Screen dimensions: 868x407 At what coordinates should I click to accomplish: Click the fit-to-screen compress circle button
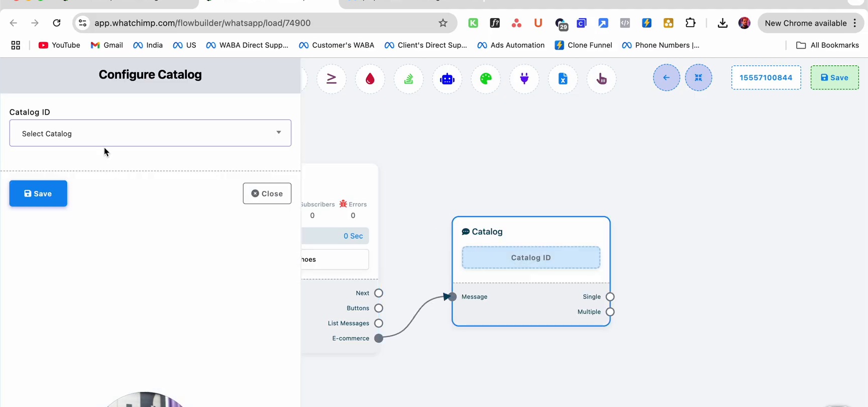pyautogui.click(x=699, y=77)
